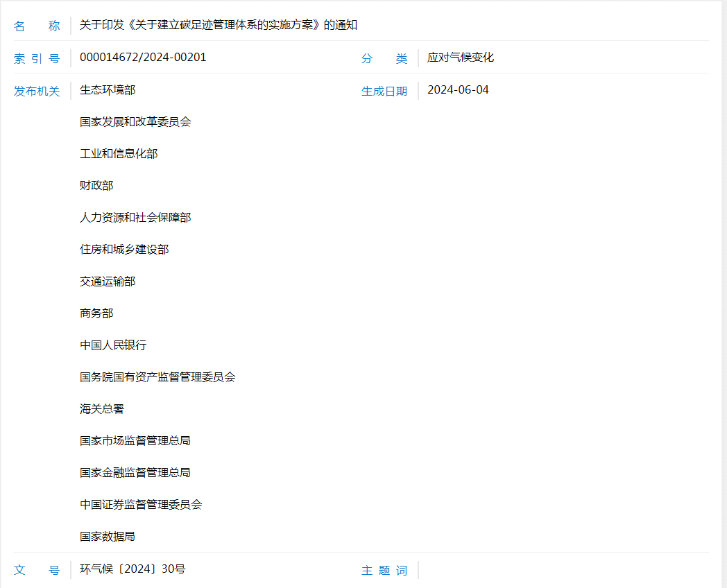Click the document title about 碳足迹管理体系
Viewport: 727px width, 588px height.
pyautogui.click(x=219, y=25)
